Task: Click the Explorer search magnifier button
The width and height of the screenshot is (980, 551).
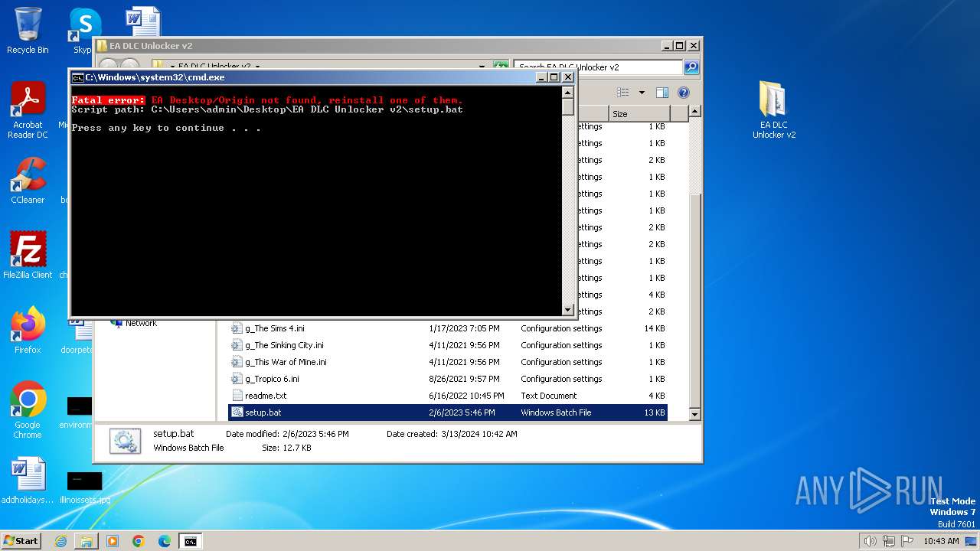Action: pyautogui.click(x=691, y=67)
